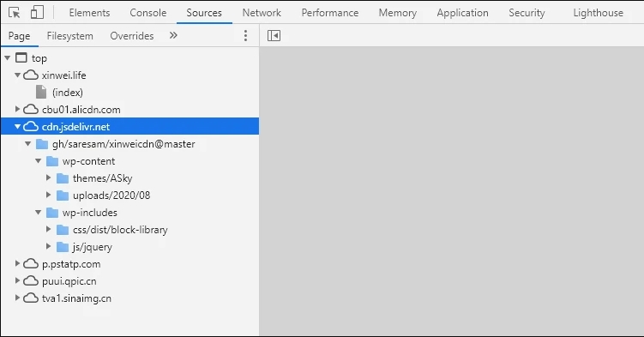The height and width of the screenshot is (337, 644).
Task: Switch to the Filesystem pane tab
Action: tap(69, 36)
